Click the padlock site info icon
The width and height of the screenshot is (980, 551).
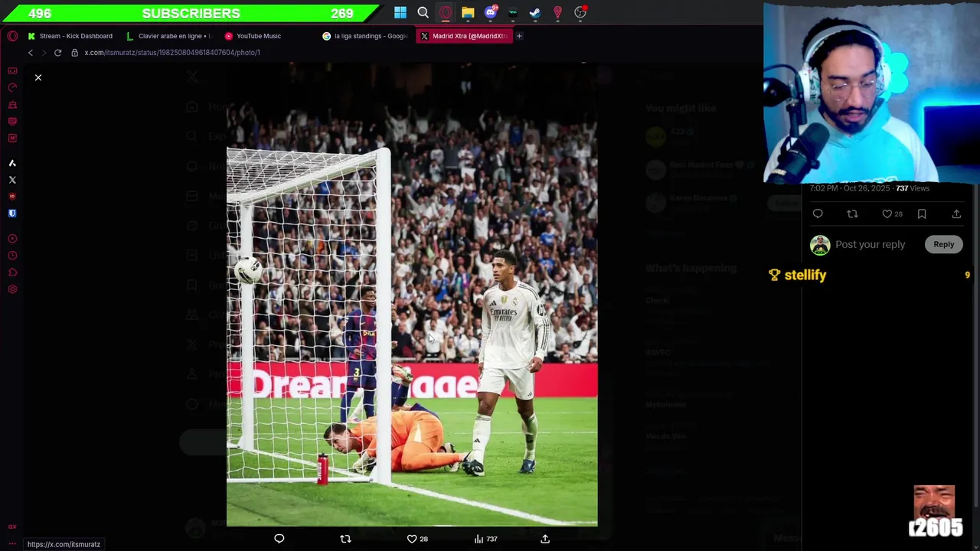(x=74, y=53)
